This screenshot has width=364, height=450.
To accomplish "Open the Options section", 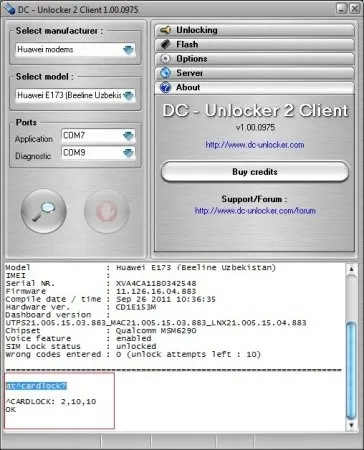I will click(254, 59).
